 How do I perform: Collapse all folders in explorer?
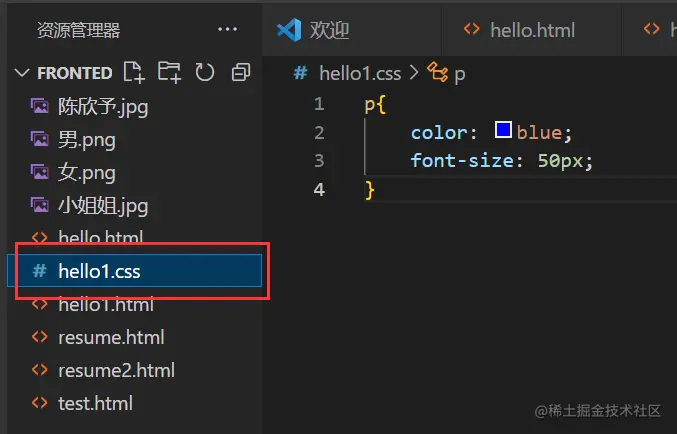pyautogui.click(x=240, y=72)
